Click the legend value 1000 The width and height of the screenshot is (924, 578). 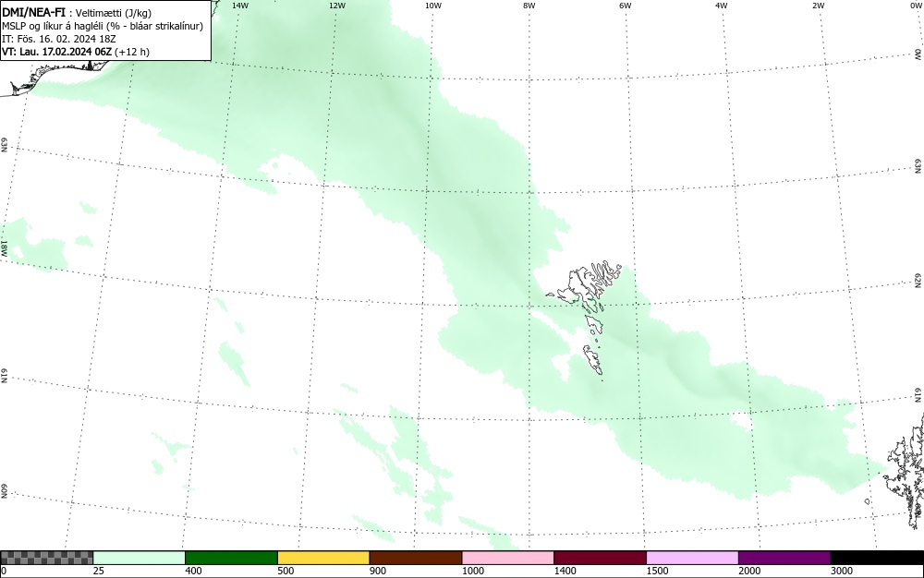tap(472, 571)
